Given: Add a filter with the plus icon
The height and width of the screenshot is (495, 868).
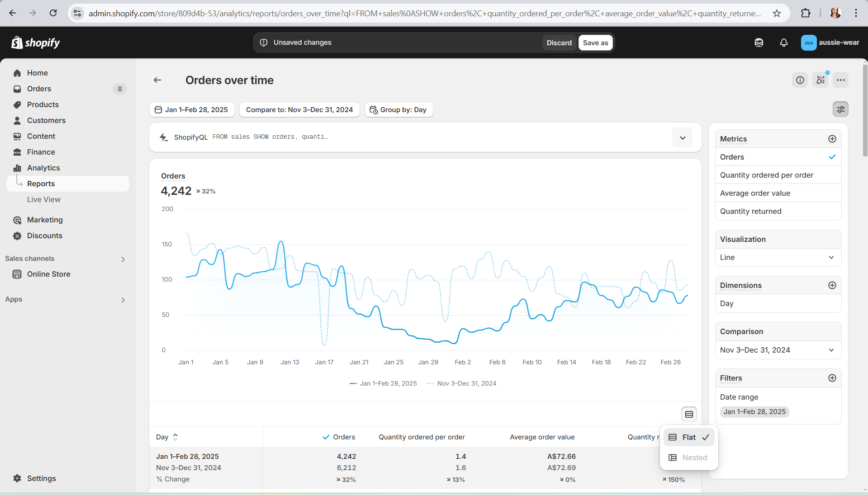Looking at the screenshot, I should tap(832, 378).
